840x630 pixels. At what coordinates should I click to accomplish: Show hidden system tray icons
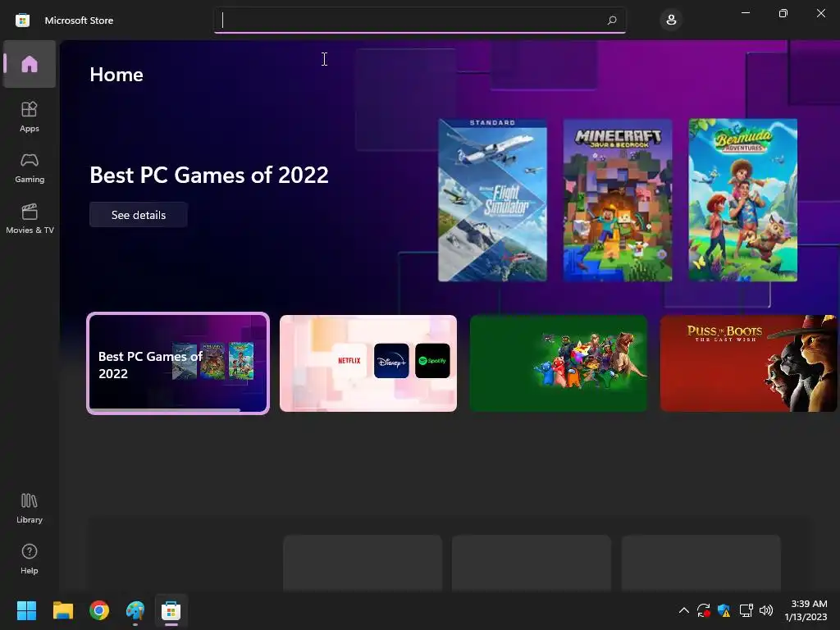(x=683, y=610)
